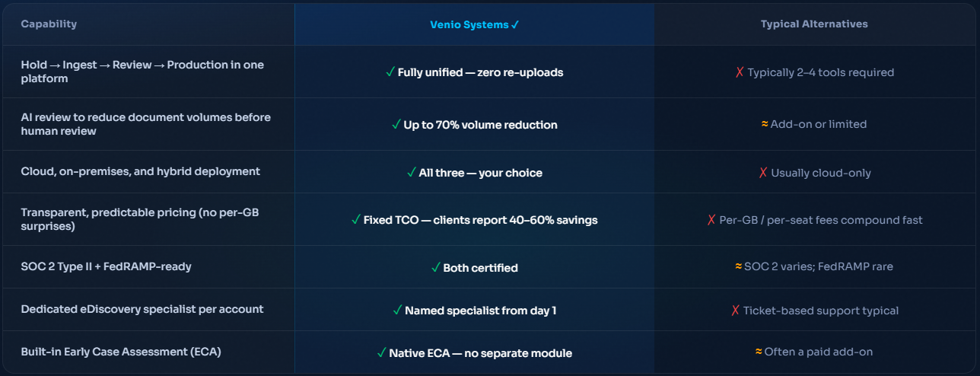This screenshot has width=980, height=376.
Task: Click the red X beside Ticket-based support typical
Action: 735,311
